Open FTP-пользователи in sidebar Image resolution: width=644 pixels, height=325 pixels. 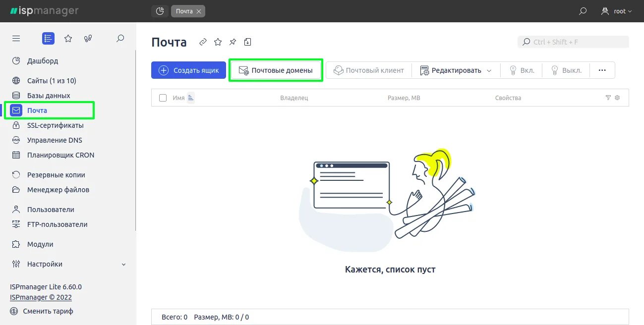click(x=57, y=224)
